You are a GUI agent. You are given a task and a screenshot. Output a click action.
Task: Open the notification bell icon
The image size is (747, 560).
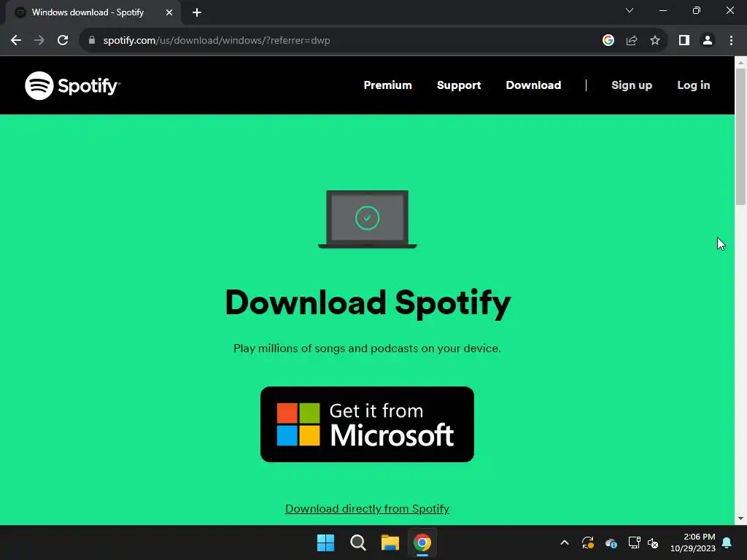(x=727, y=542)
